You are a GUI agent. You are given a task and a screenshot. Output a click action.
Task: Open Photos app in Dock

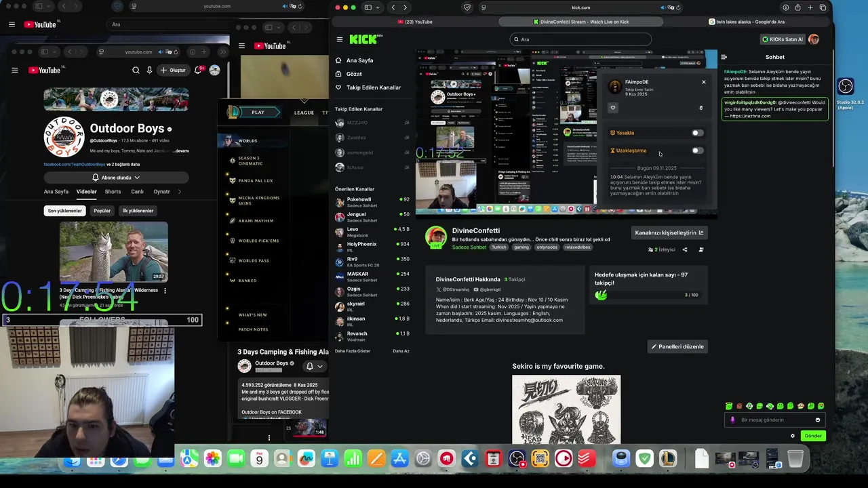(212, 459)
